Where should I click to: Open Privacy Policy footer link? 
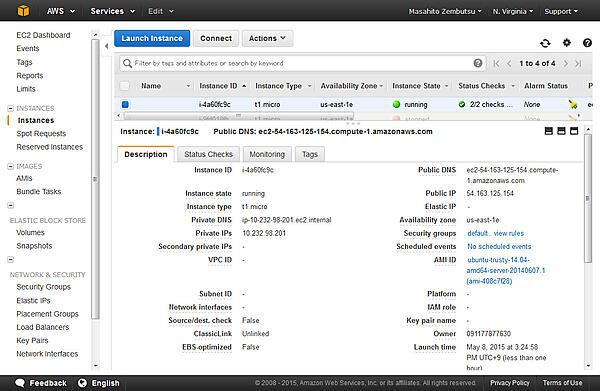[510, 383]
